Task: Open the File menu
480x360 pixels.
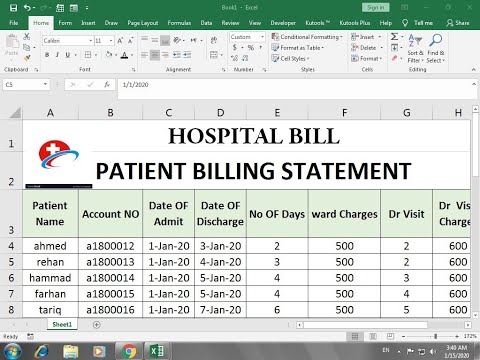Action: pyautogui.click(x=14, y=23)
